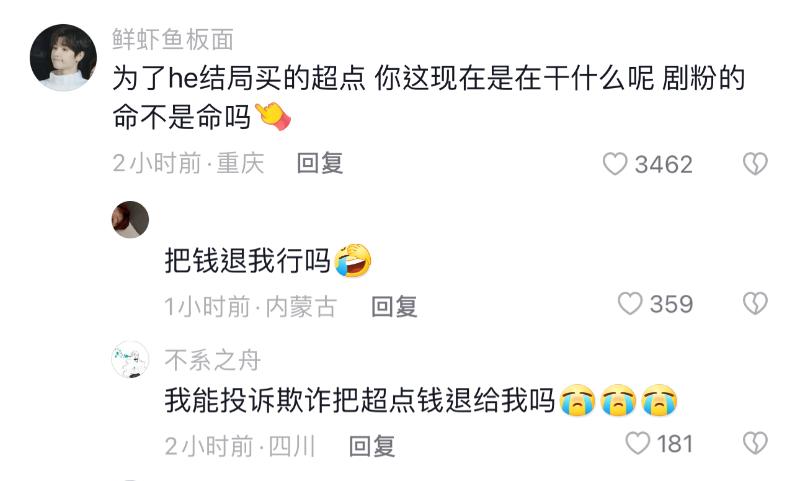Dislike the reply by 不系之舟
Screen dimensions: 800x481
tap(755, 443)
